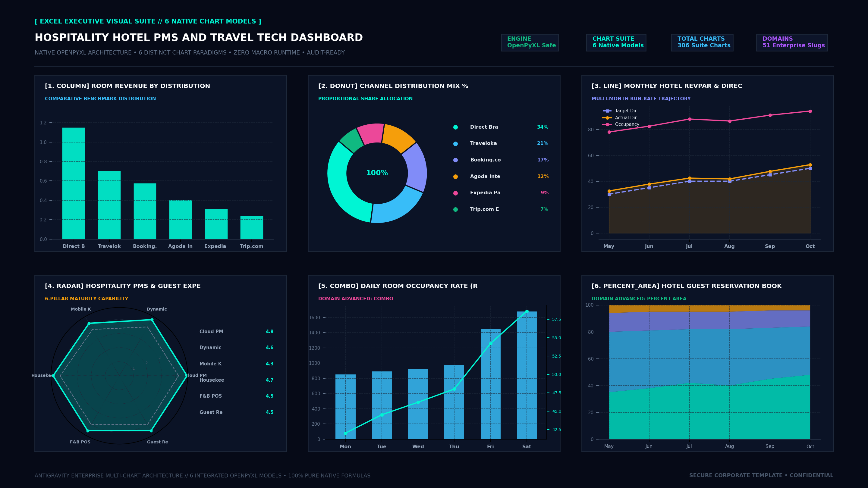This screenshot has height=488, width=868.
Task: Click the Booking.co legend color dot
Action: pyautogui.click(x=456, y=160)
